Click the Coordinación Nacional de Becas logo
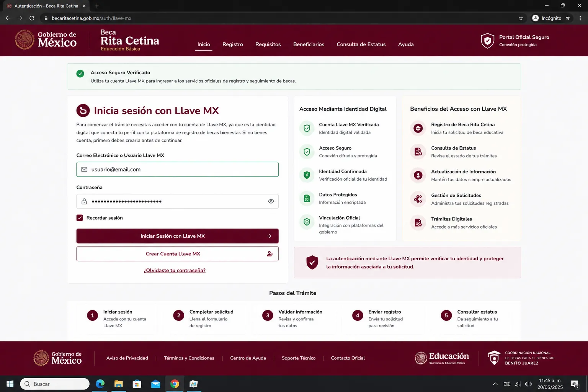This screenshot has height=392, width=588. [521, 358]
